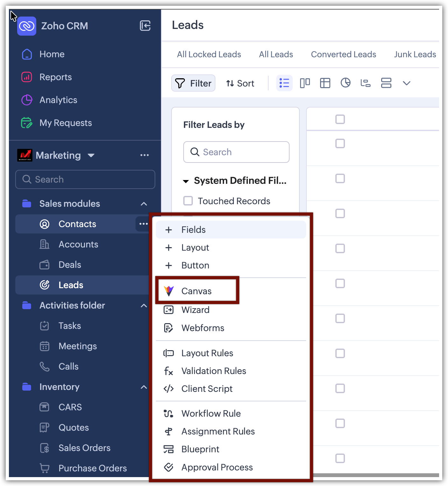Viewport: 448px width, 486px height.
Task: Check the Touched Records filter
Action: point(188,201)
